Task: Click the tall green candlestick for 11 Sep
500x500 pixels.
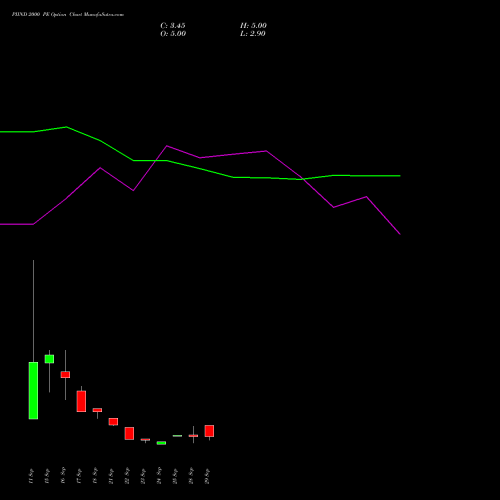Action: click(x=33, y=390)
